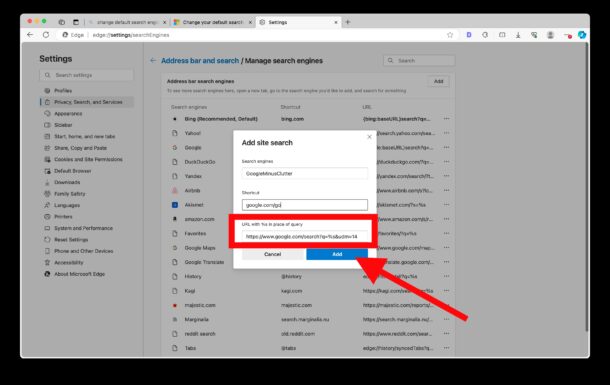Open About Microsoft Edge section
Screen dimensions: 610x385
click(x=87, y=274)
